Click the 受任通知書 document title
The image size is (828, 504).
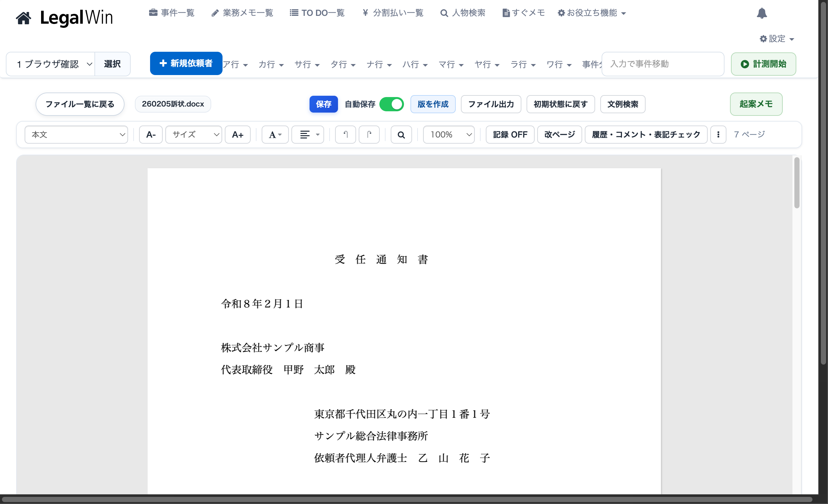tap(381, 259)
